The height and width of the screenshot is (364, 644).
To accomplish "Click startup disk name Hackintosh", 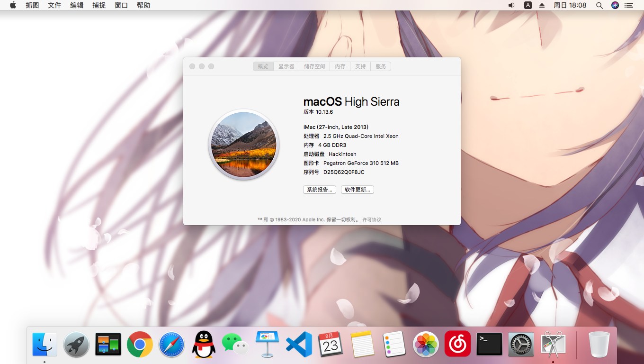I will coord(342,154).
